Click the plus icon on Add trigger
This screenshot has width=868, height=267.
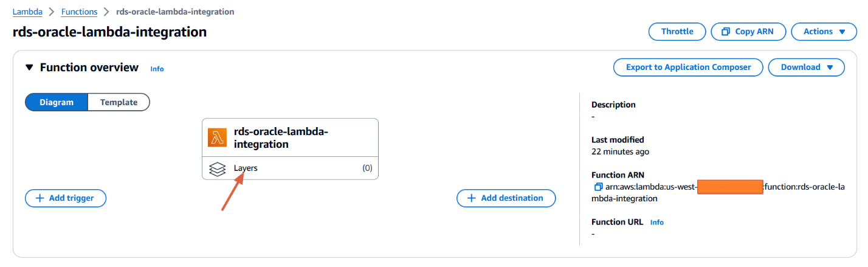click(40, 198)
